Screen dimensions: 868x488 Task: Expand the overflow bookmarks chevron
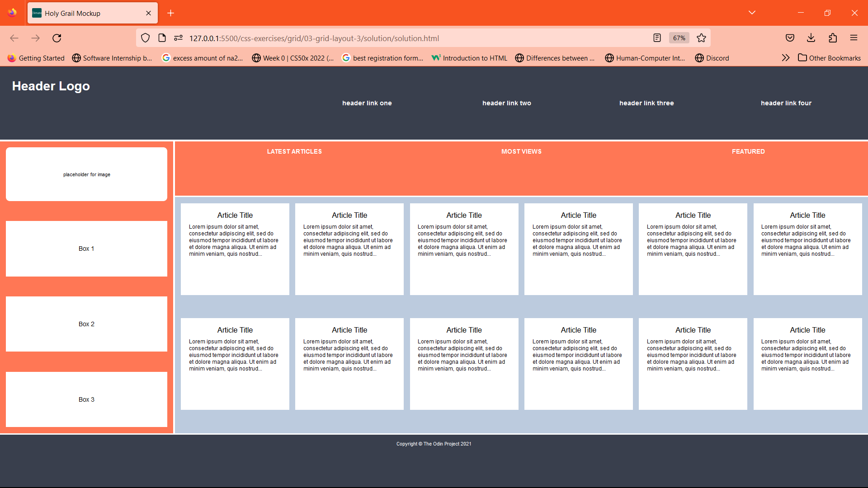click(x=785, y=58)
